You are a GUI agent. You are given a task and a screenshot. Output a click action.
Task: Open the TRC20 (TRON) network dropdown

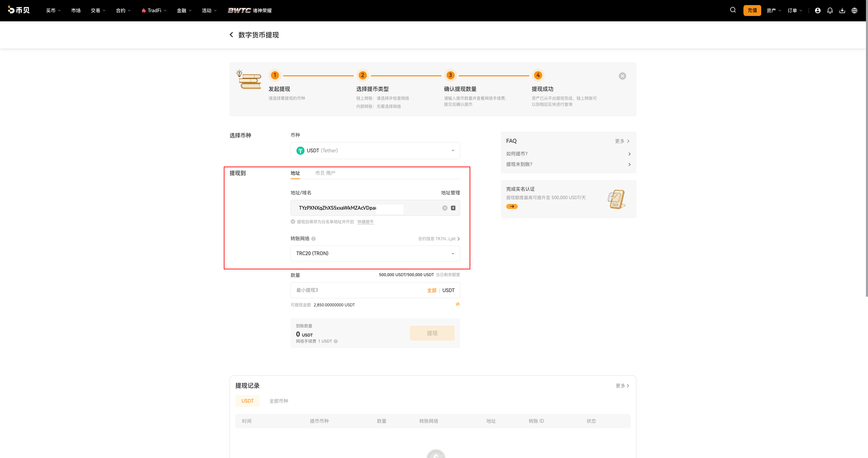(375, 253)
